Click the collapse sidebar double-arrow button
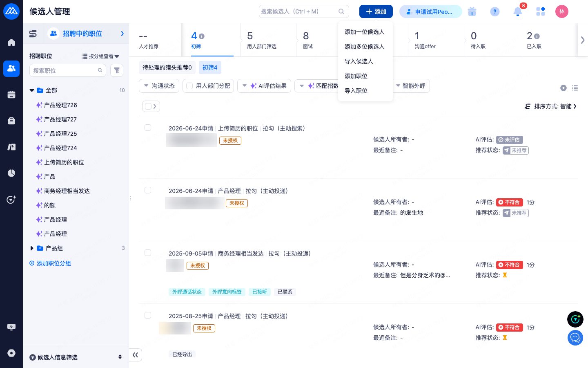Screen dimensions: 588x368 pyautogui.click(x=135, y=355)
